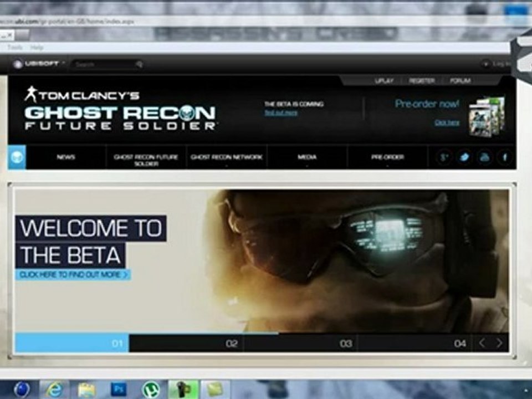Hit the search magnifier icon
This screenshot has width=532, height=399.
(x=139, y=64)
